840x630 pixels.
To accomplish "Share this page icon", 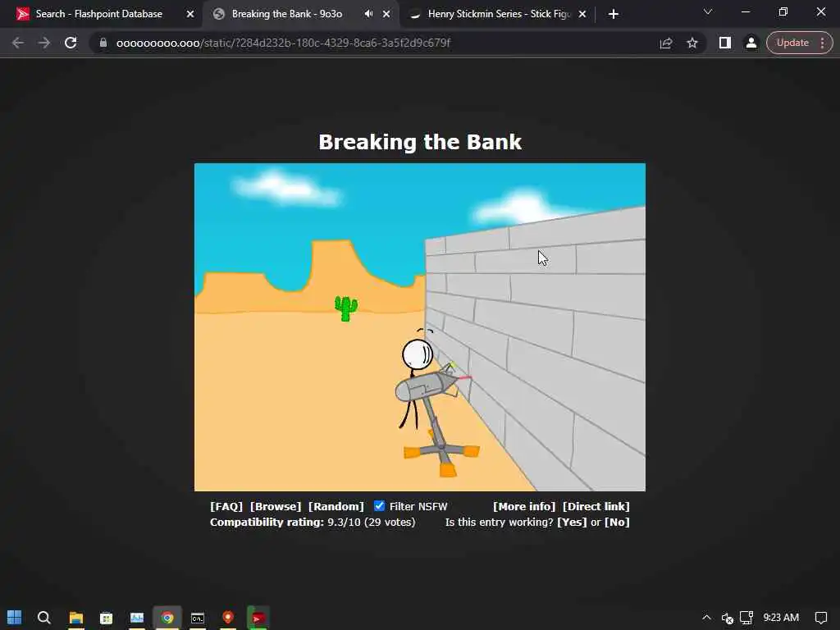I will point(666,43).
